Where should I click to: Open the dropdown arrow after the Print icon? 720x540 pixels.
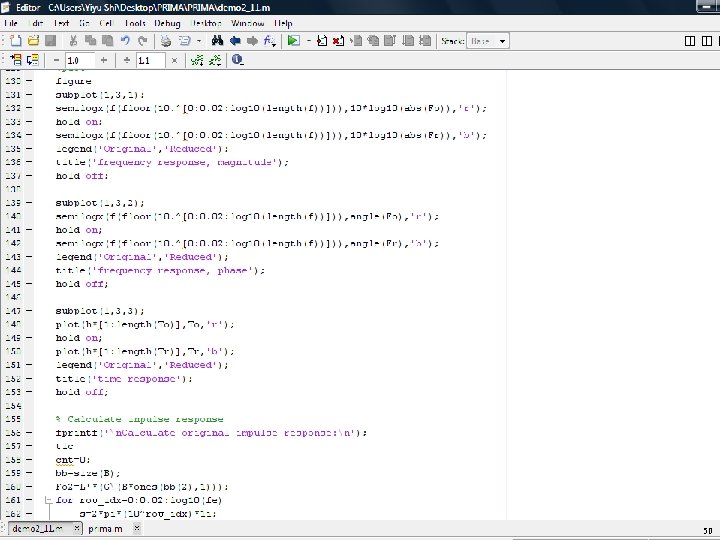tap(199, 41)
